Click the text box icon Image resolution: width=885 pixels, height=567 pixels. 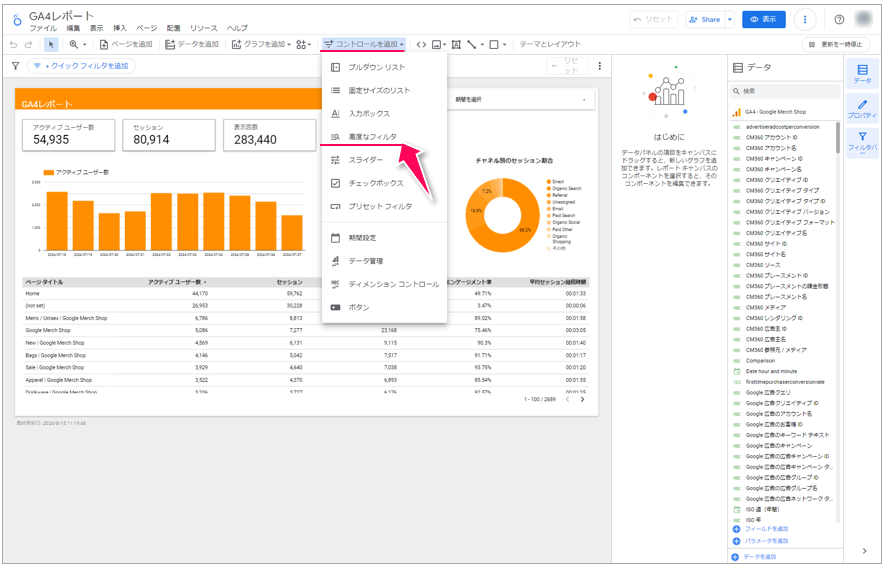(456, 44)
